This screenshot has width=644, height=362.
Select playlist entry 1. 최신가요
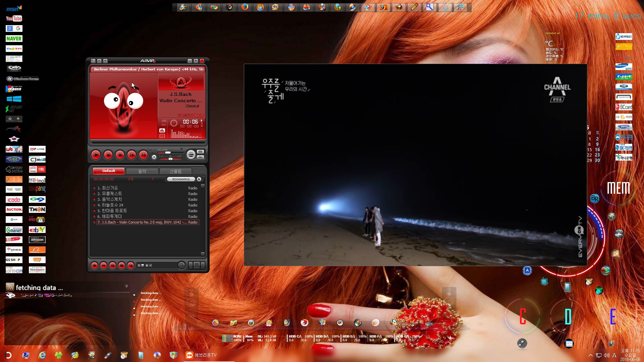click(146, 188)
